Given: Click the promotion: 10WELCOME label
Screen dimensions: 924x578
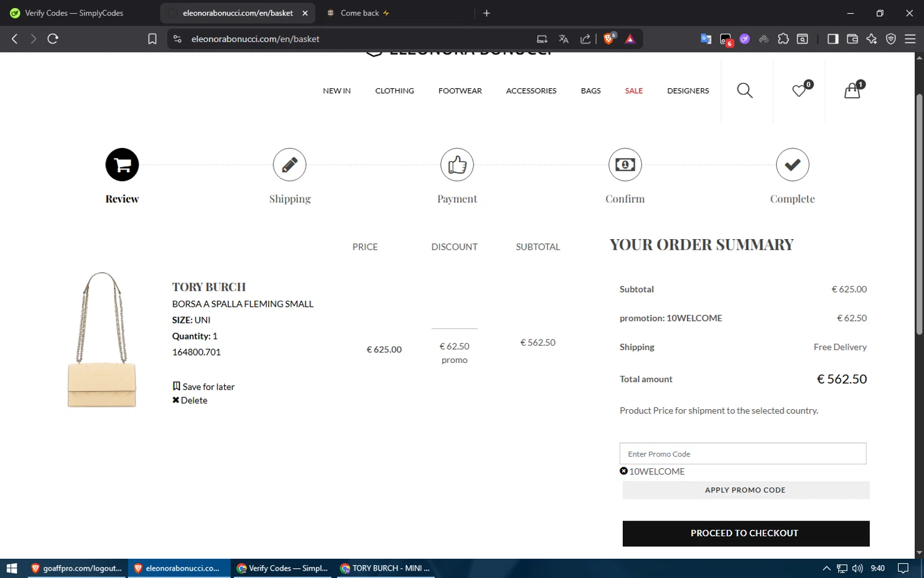Looking at the screenshot, I should point(671,318).
